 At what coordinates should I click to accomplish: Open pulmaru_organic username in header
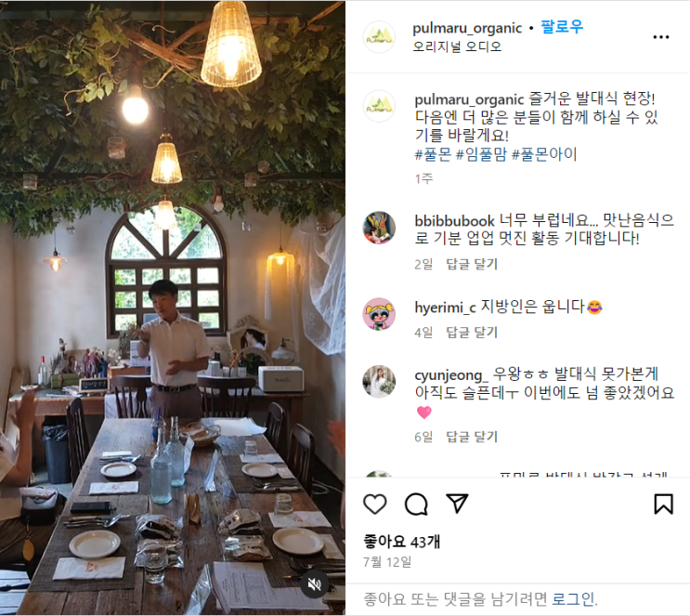[x=467, y=28]
